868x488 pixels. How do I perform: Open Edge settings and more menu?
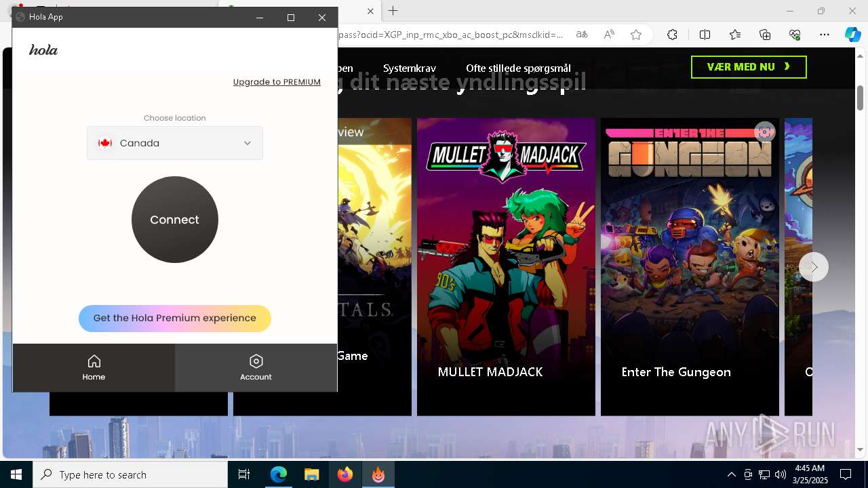tap(825, 35)
